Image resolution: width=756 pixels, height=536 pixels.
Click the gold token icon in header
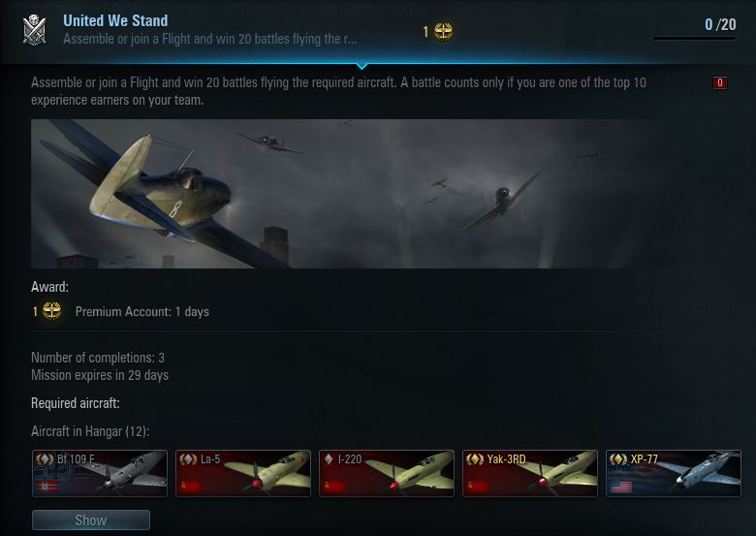pyautogui.click(x=443, y=32)
